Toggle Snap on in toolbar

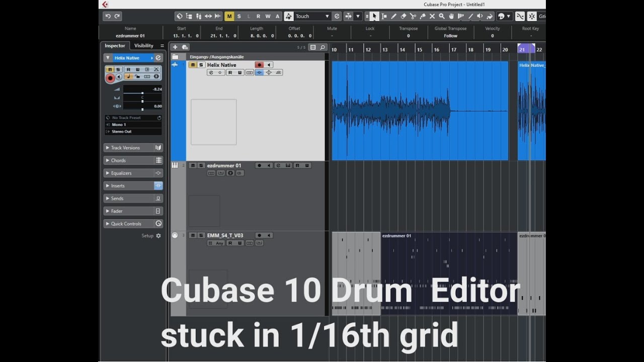tap(532, 16)
